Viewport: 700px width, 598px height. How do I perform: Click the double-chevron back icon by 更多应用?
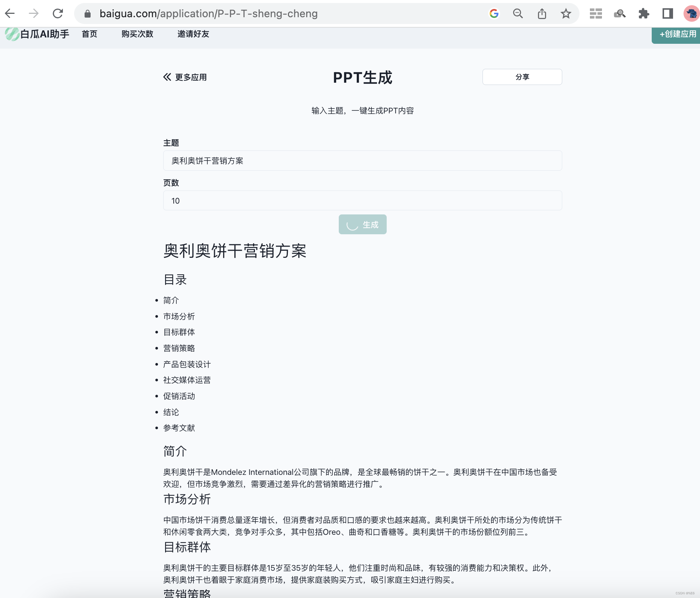[167, 77]
